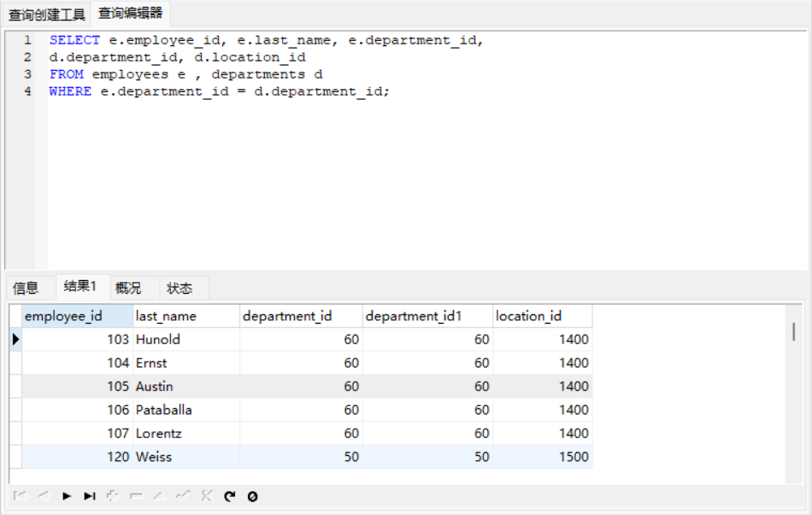Click the add record plus icon

[113, 496]
